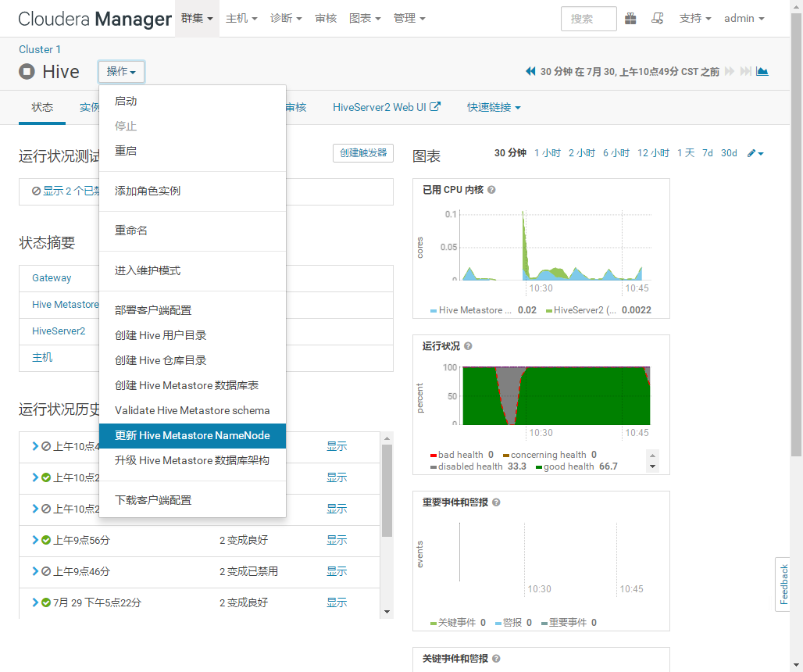Open the 快速链接 dropdown
The image size is (803, 672).
(494, 107)
